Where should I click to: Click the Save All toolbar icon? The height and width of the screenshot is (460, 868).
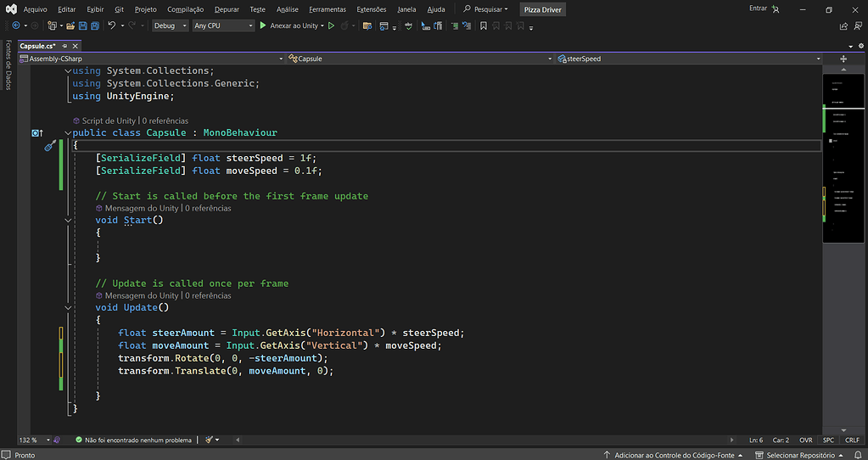point(93,26)
